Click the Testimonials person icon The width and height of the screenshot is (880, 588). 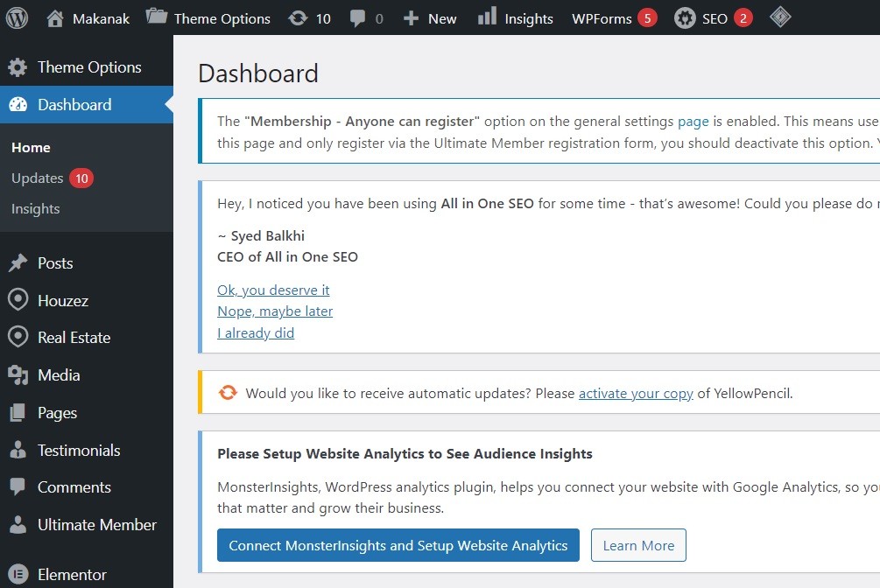click(18, 450)
